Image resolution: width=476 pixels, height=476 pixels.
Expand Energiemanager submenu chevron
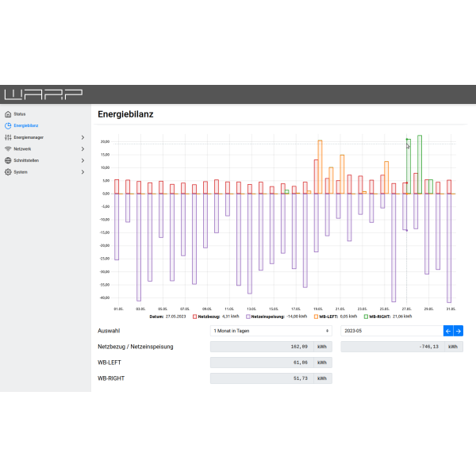83,137
